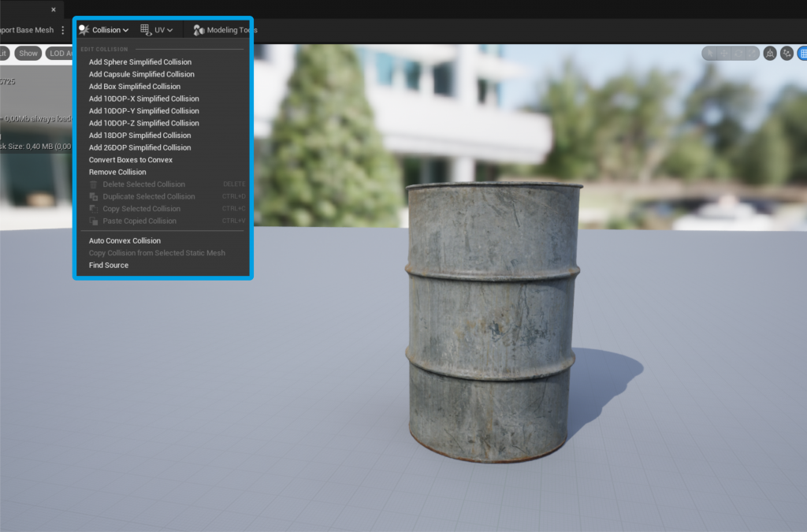Select Convert Boxes to Convex
Image resolution: width=807 pixels, height=532 pixels.
point(130,160)
